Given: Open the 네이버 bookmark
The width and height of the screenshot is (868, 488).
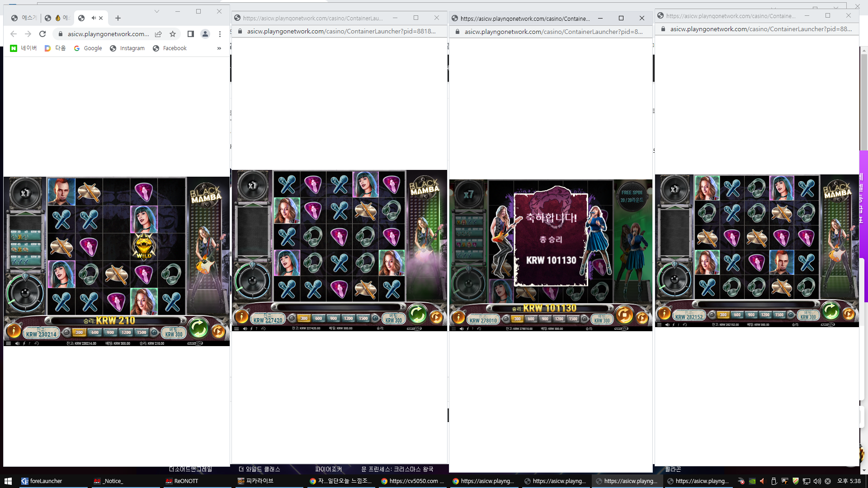Looking at the screenshot, I should (x=24, y=48).
